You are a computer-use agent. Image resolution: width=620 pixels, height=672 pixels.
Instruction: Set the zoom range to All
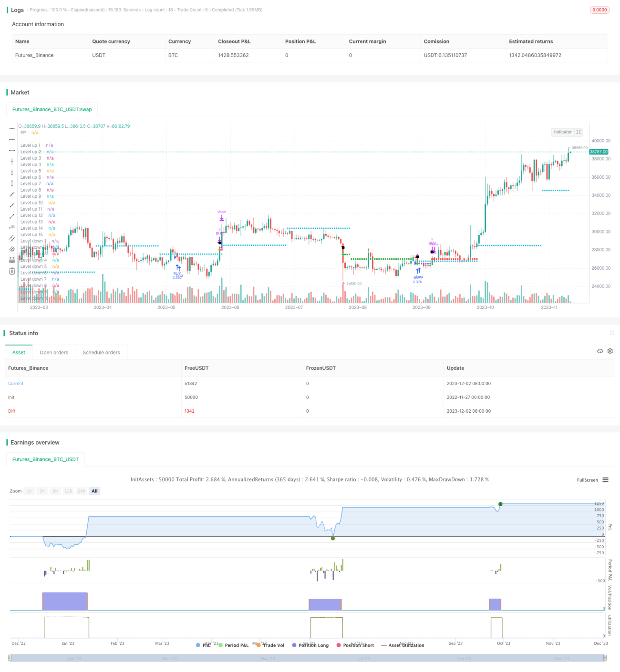pyautogui.click(x=94, y=491)
